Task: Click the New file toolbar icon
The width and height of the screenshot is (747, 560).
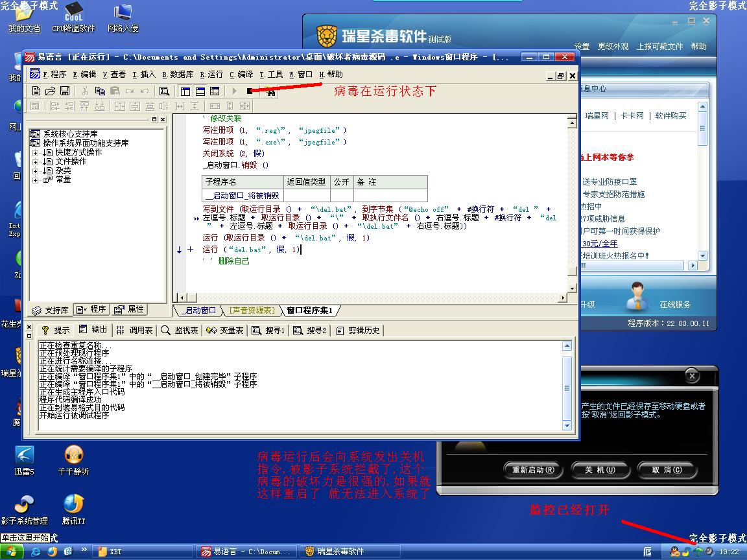Action: (36, 91)
